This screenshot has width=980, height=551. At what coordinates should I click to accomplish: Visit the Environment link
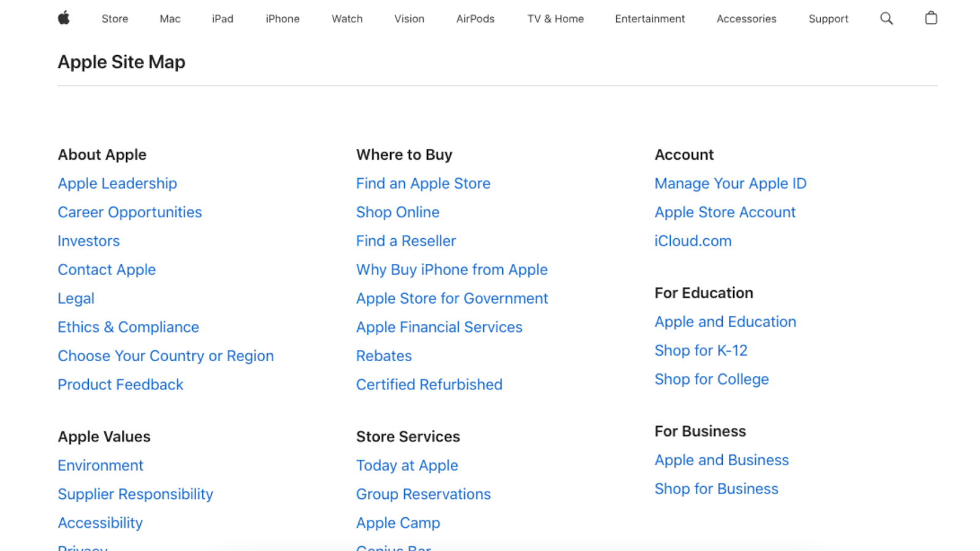[100, 466]
